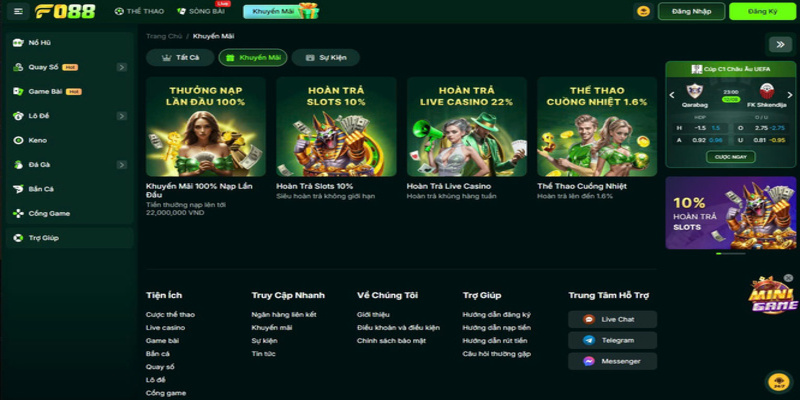Viewport: 800px width, 400px height.
Task: Click the FO88 logo
Action: click(65, 11)
